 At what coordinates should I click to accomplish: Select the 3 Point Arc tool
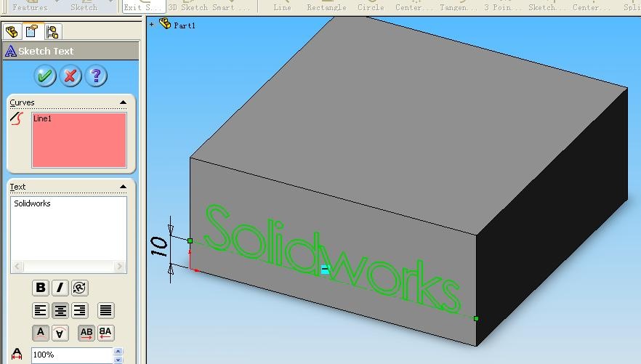(503, 7)
